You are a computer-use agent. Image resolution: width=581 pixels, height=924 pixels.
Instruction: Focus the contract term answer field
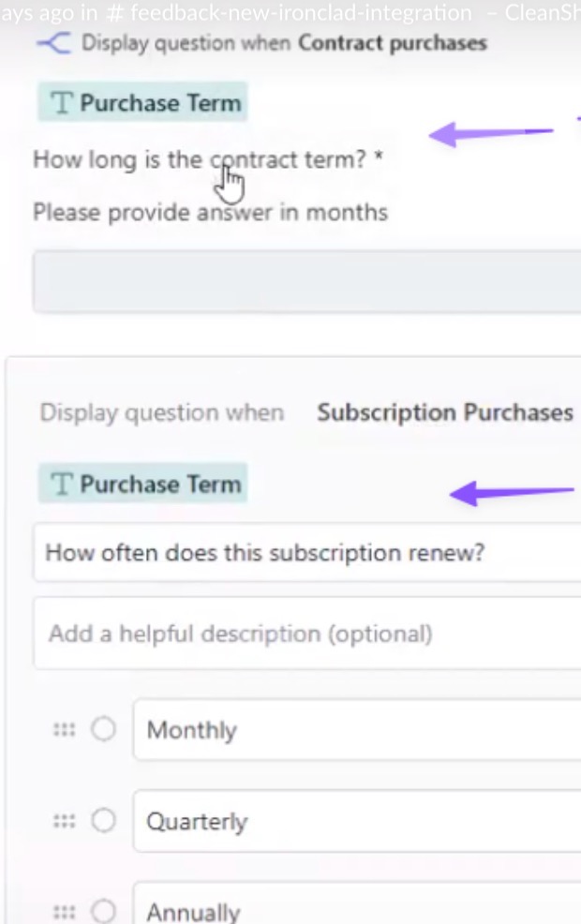coord(305,281)
